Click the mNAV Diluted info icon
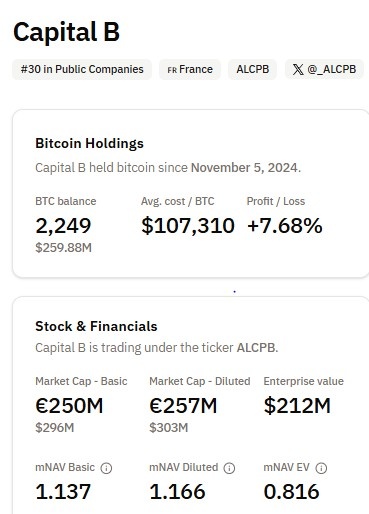 tap(229, 468)
